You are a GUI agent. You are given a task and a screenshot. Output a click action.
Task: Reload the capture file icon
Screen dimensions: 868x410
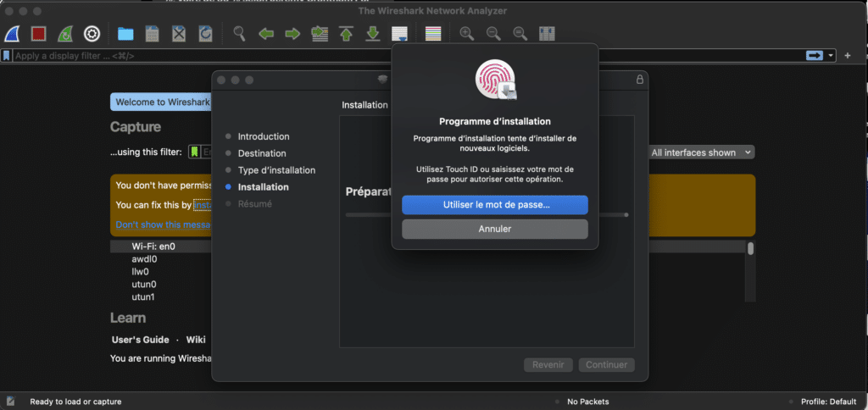click(x=205, y=34)
